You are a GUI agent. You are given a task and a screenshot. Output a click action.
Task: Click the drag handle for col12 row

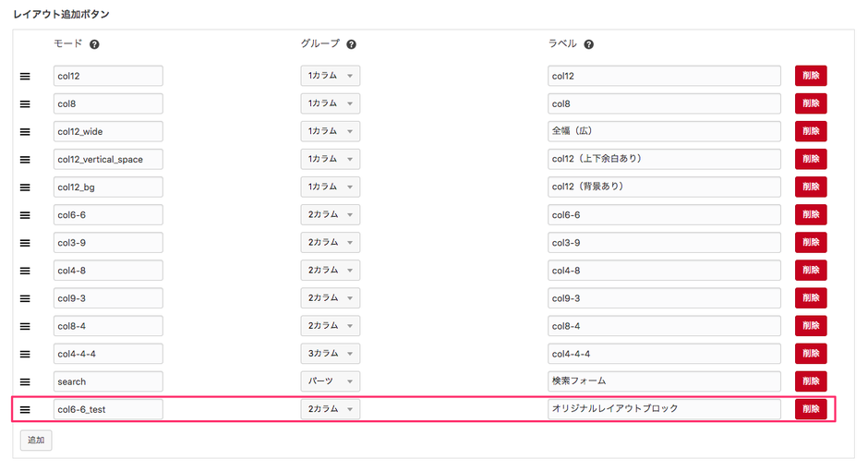point(25,77)
